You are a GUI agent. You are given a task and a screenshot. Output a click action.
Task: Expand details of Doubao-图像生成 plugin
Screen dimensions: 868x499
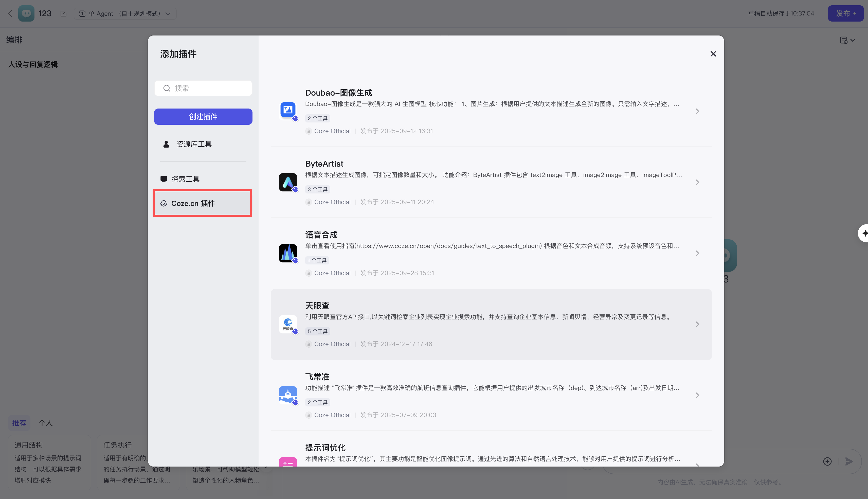[697, 111]
